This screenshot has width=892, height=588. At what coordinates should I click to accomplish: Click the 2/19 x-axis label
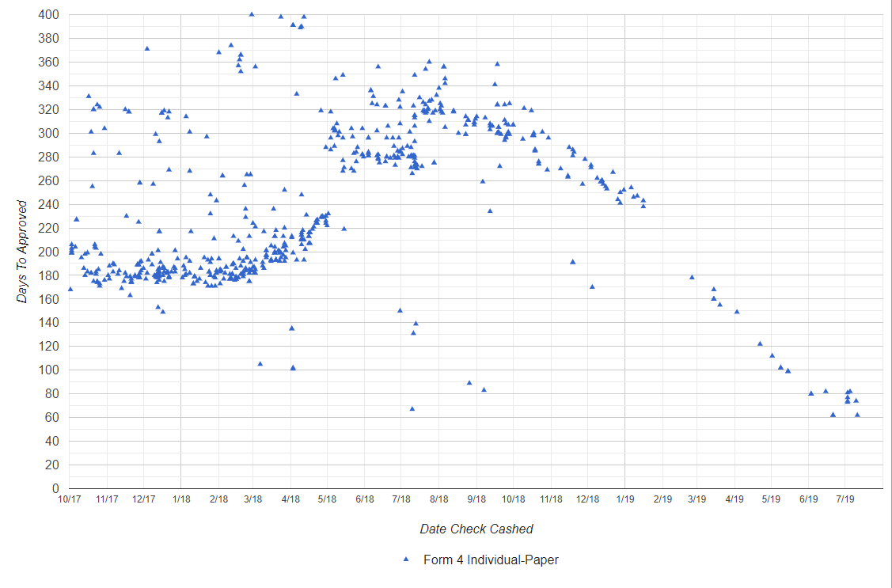[662, 499]
